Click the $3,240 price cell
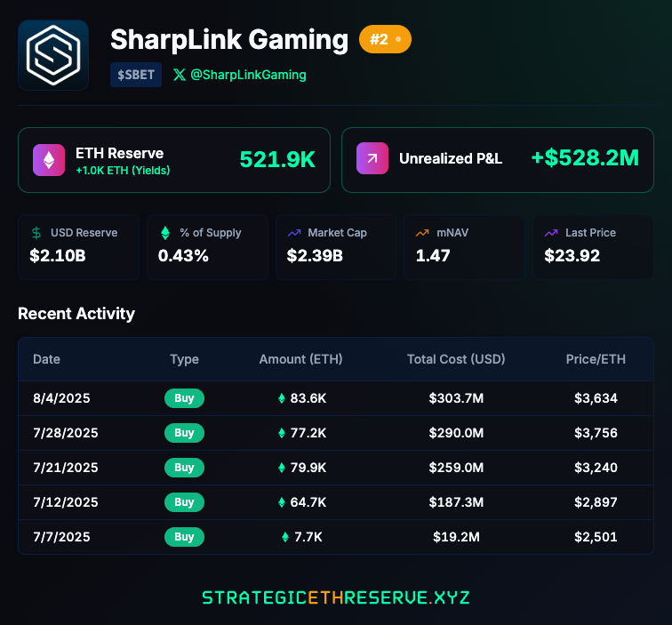Viewport: 672px width, 625px height. coord(596,468)
